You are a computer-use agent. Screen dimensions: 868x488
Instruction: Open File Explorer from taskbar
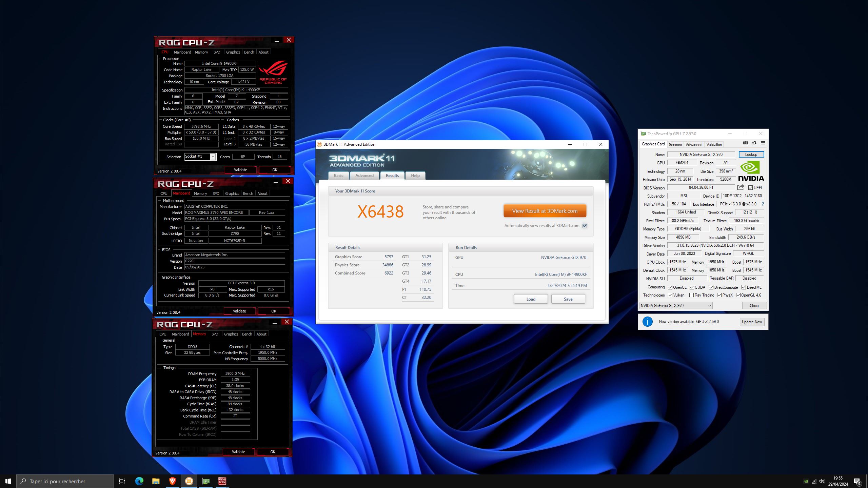click(156, 481)
